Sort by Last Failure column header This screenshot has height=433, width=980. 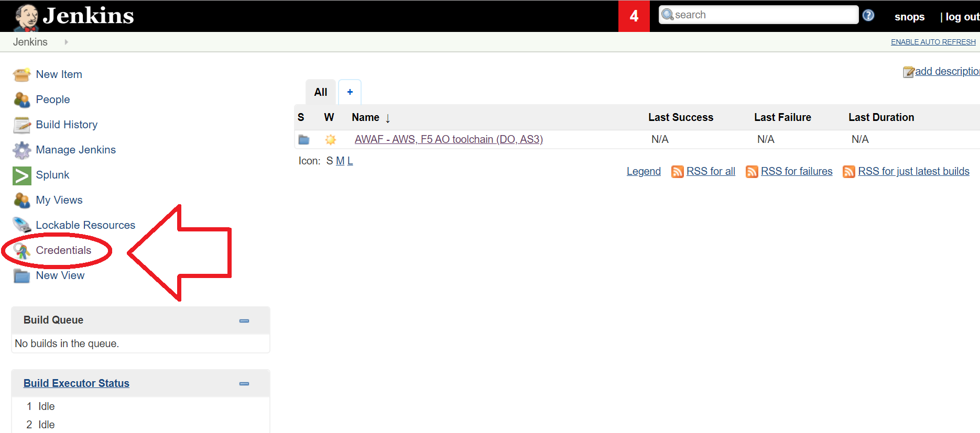(x=782, y=117)
